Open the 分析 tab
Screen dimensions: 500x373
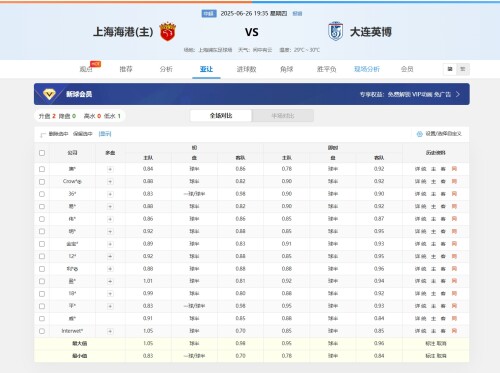tap(166, 69)
